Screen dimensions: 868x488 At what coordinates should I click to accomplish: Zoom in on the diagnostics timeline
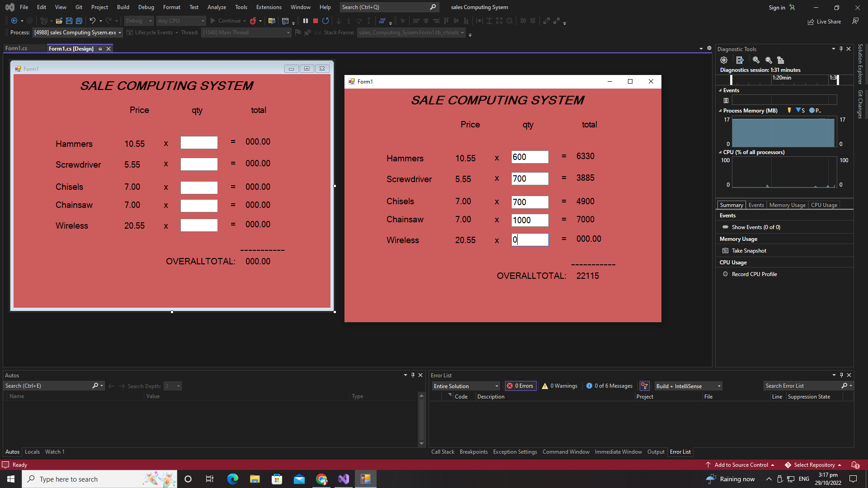(x=756, y=60)
